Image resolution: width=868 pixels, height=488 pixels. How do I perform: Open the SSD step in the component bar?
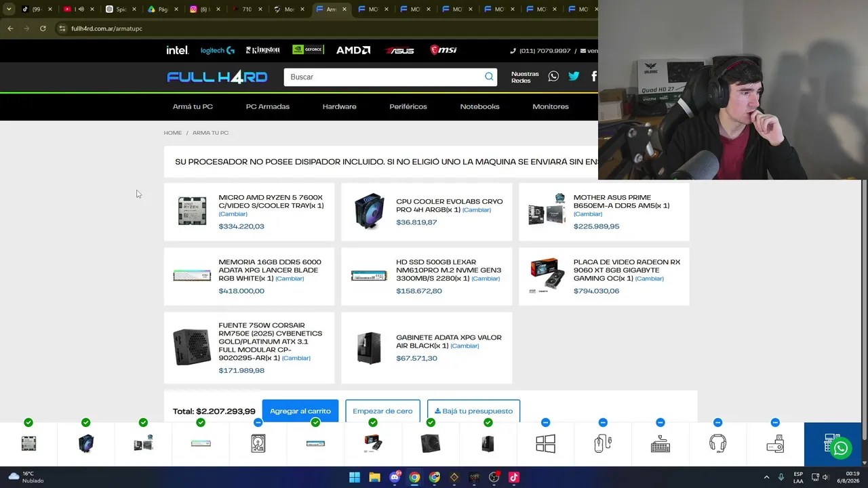pos(315,444)
